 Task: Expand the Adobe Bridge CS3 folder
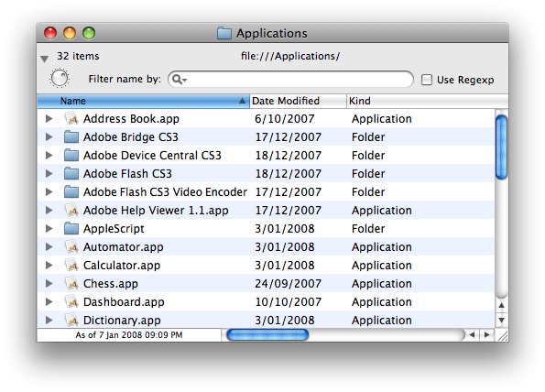pyautogui.click(x=49, y=136)
